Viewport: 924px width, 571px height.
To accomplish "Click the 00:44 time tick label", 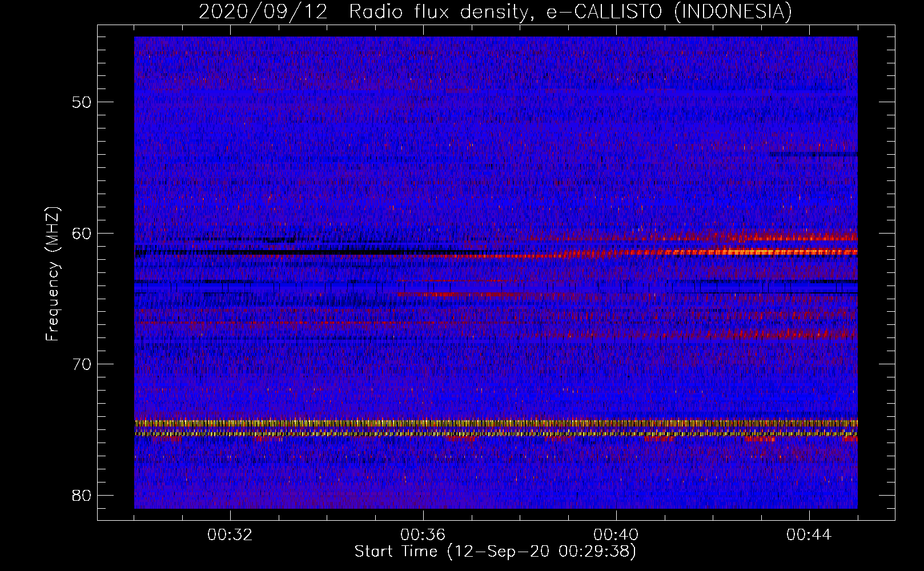I will coord(809,534).
